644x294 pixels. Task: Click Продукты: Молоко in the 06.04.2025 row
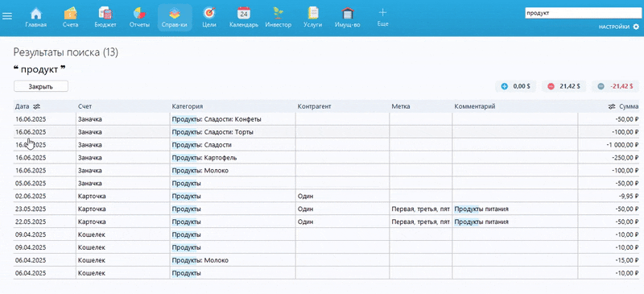[x=200, y=260]
